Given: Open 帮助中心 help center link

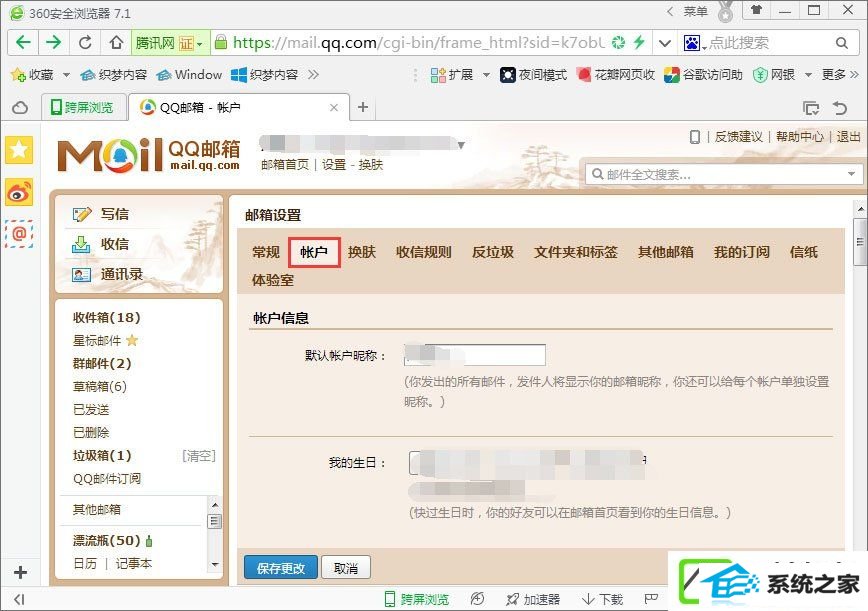Looking at the screenshot, I should pos(799,137).
